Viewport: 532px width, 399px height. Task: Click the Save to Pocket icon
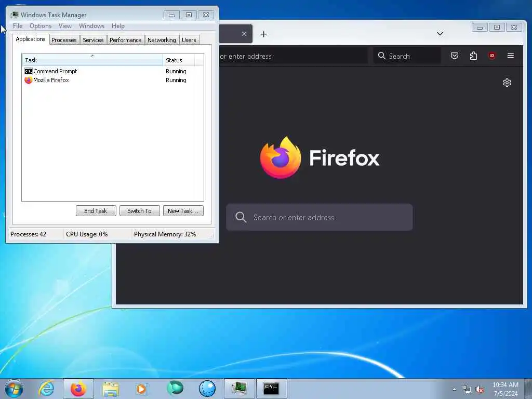click(454, 55)
